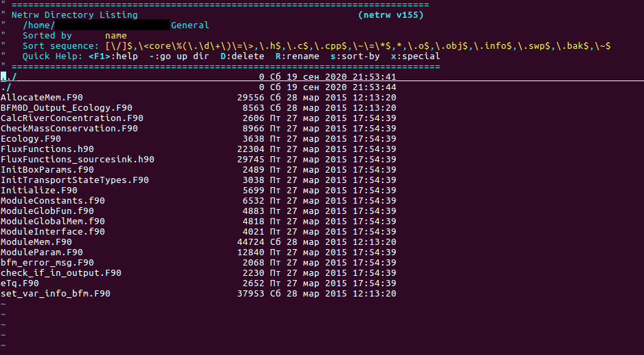The image size is (644, 355).
Task: Open FluxFunctions_sourcesink.h90 file
Action: [x=77, y=159]
